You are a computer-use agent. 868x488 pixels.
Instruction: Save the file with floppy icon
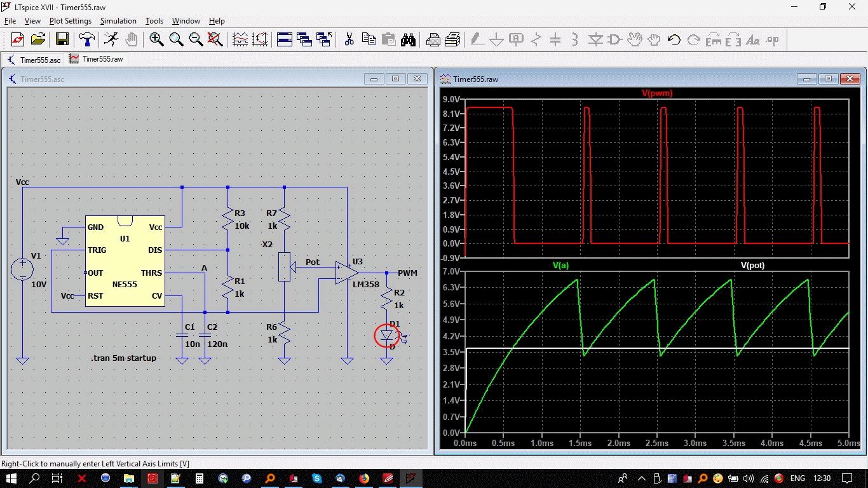coord(62,39)
